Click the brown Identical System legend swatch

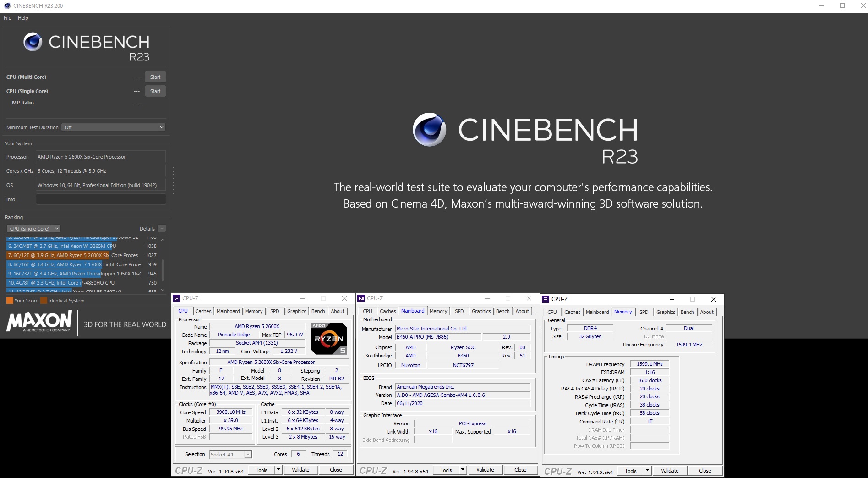[x=44, y=301]
